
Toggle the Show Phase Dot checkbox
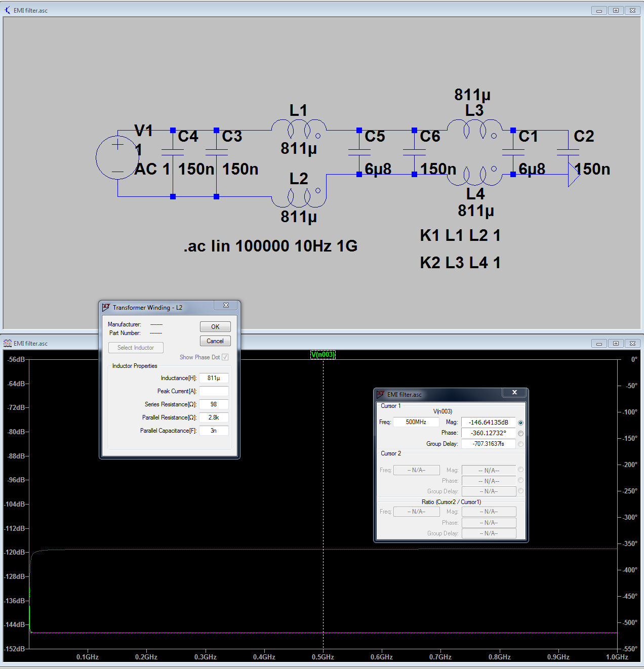click(x=225, y=357)
